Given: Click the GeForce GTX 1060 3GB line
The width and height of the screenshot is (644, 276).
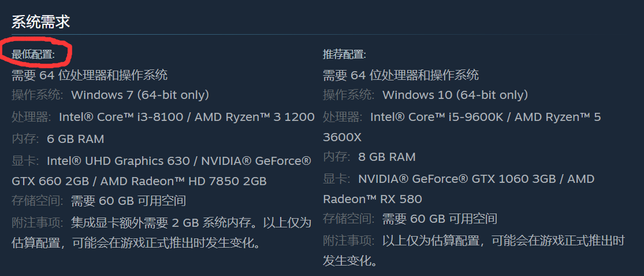Looking at the screenshot, I should click(x=476, y=179).
